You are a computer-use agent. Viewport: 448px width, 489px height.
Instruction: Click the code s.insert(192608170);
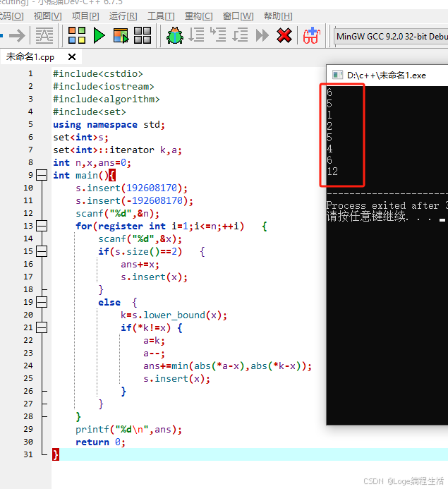tap(131, 188)
